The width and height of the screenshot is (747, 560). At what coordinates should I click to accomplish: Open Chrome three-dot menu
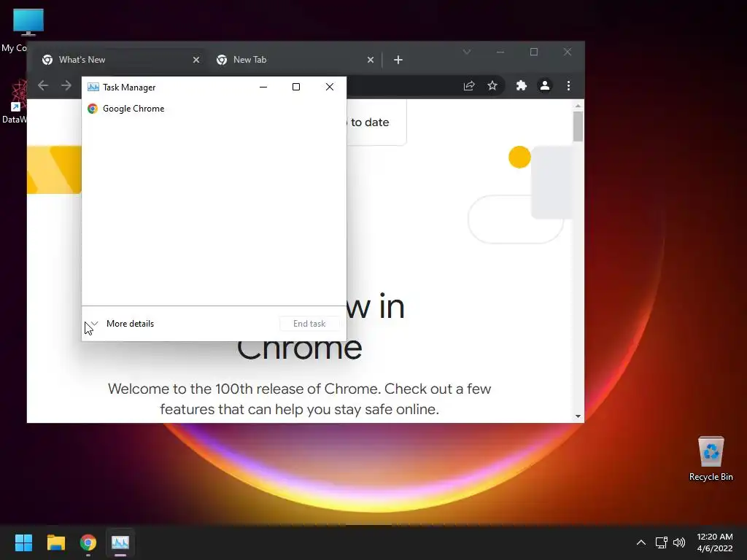click(x=568, y=86)
